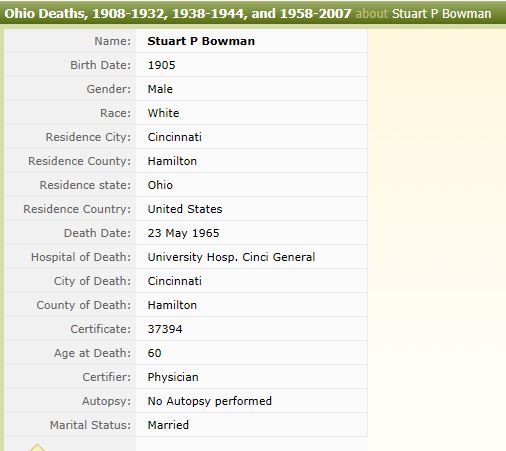The height and width of the screenshot is (451, 506).
Task: Click the Residence County value Hamilton
Action: [x=172, y=161]
